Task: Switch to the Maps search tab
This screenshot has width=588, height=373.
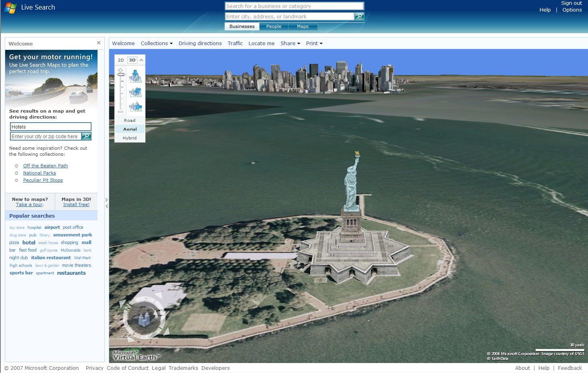Action: tap(303, 26)
